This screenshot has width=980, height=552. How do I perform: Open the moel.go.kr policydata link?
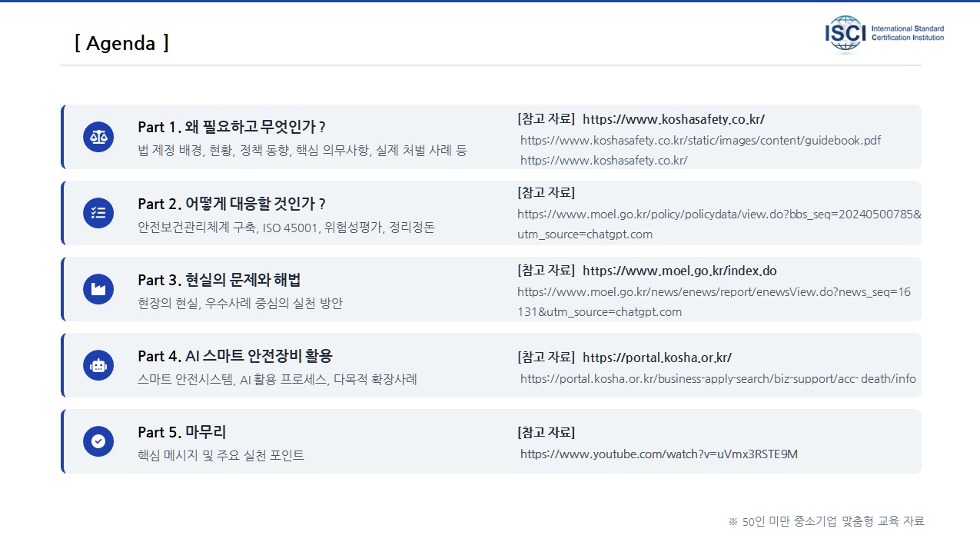pyautogui.click(x=719, y=224)
